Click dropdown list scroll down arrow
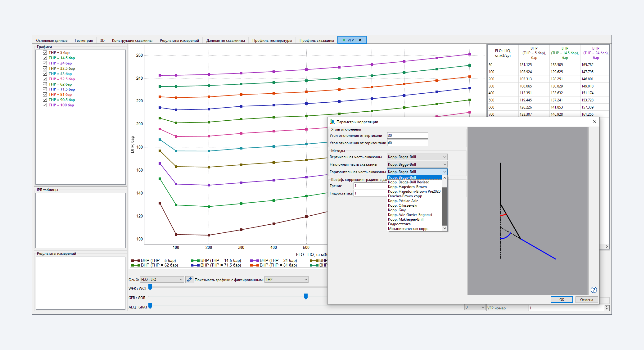 click(445, 229)
